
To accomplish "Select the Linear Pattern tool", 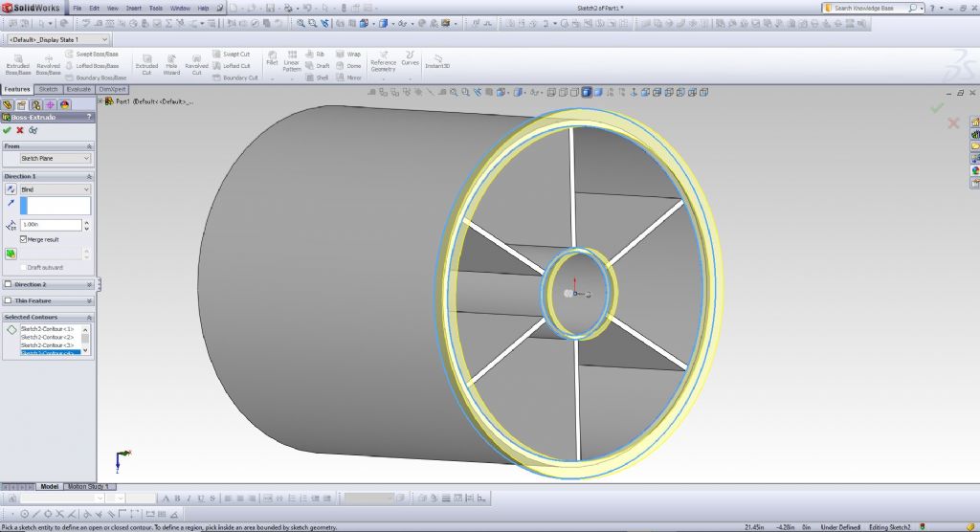I will point(292,61).
